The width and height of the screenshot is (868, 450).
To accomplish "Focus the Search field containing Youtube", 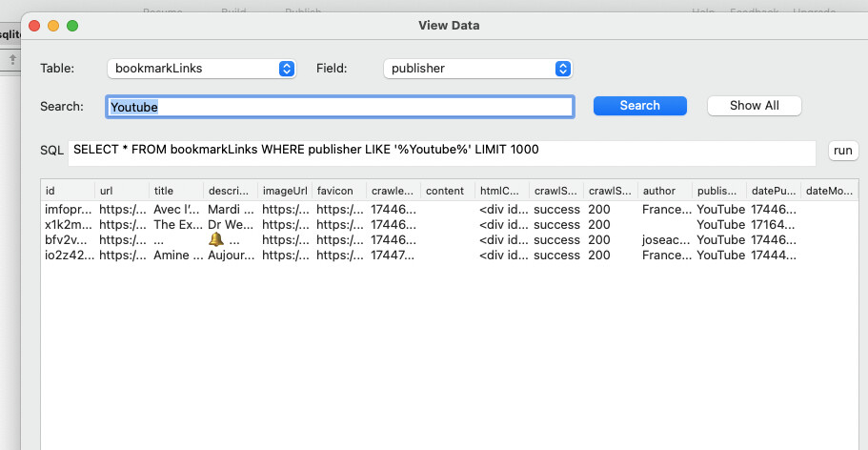I will (339, 107).
